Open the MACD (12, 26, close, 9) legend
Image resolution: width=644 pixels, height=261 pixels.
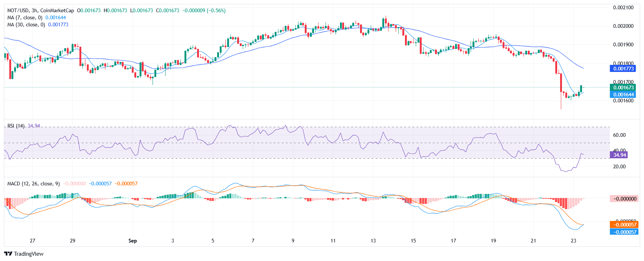tap(33, 184)
